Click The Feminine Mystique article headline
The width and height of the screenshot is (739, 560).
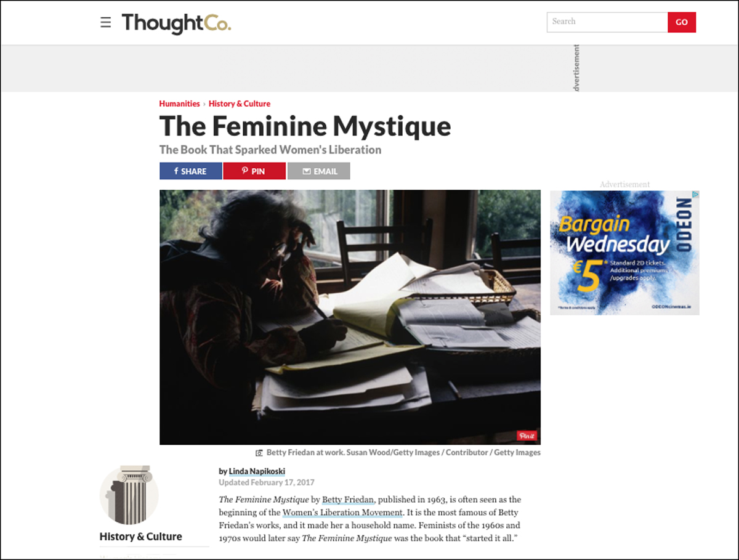[305, 126]
